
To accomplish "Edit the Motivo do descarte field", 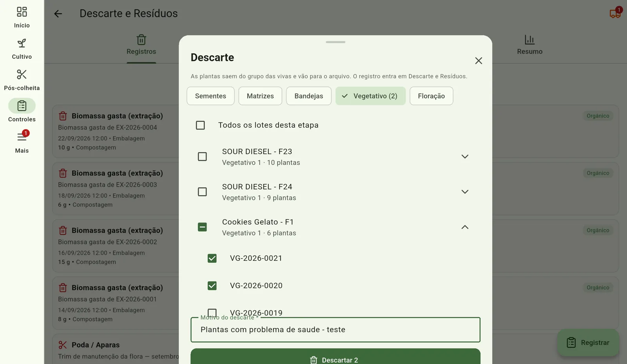I will (335, 330).
